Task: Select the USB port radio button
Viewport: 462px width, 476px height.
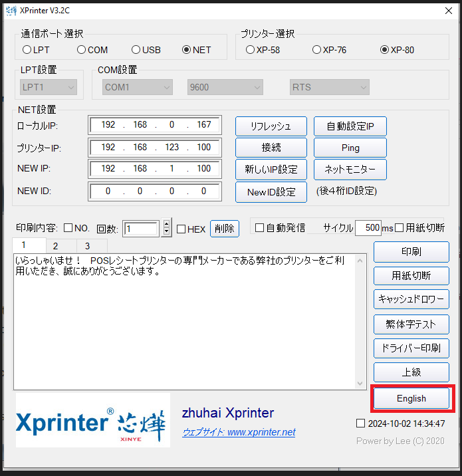Action: point(136,50)
